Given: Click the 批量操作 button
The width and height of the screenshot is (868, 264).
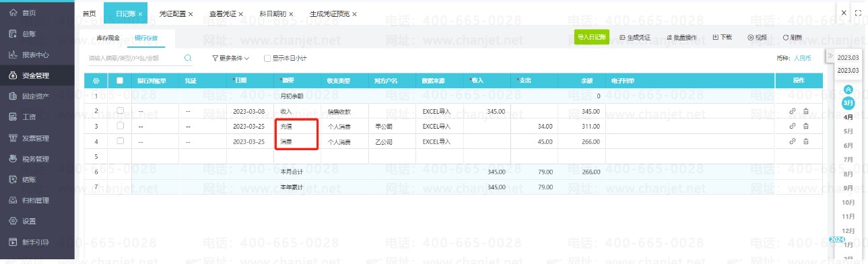Looking at the screenshot, I should coord(681,38).
